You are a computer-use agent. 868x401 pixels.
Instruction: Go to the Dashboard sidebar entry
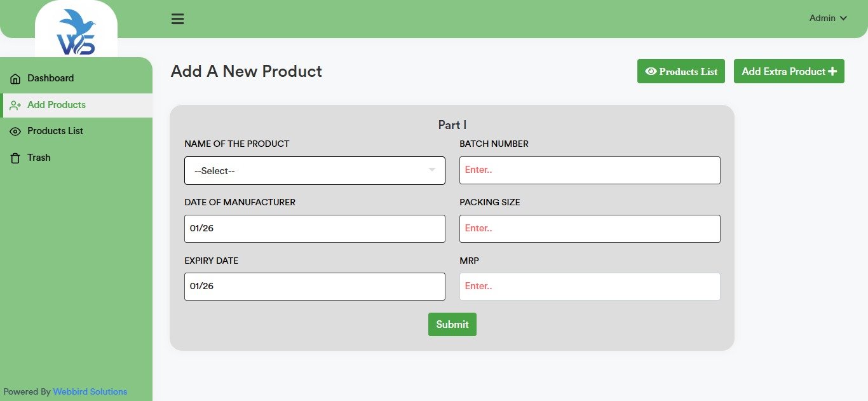coord(50,78)
